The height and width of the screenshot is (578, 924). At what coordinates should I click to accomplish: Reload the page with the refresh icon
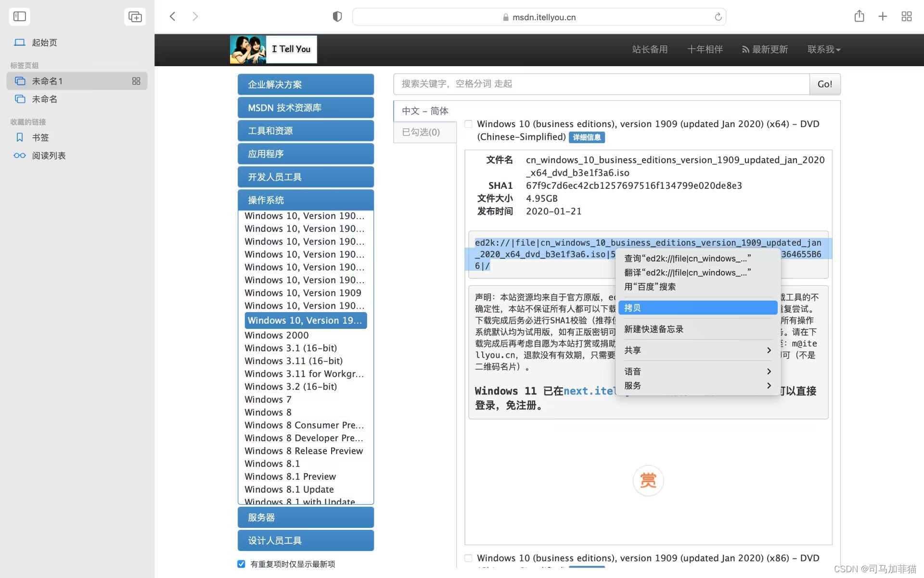(x=718, y=17)
